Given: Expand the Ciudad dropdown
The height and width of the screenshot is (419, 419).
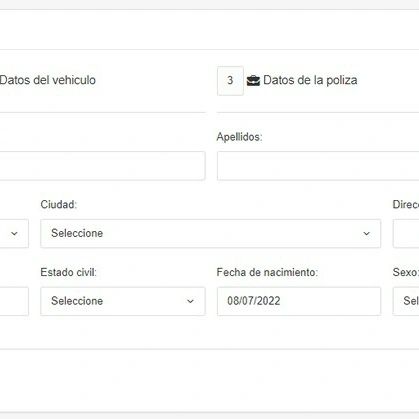Looking at the screenshot, I should click(210, 233).
